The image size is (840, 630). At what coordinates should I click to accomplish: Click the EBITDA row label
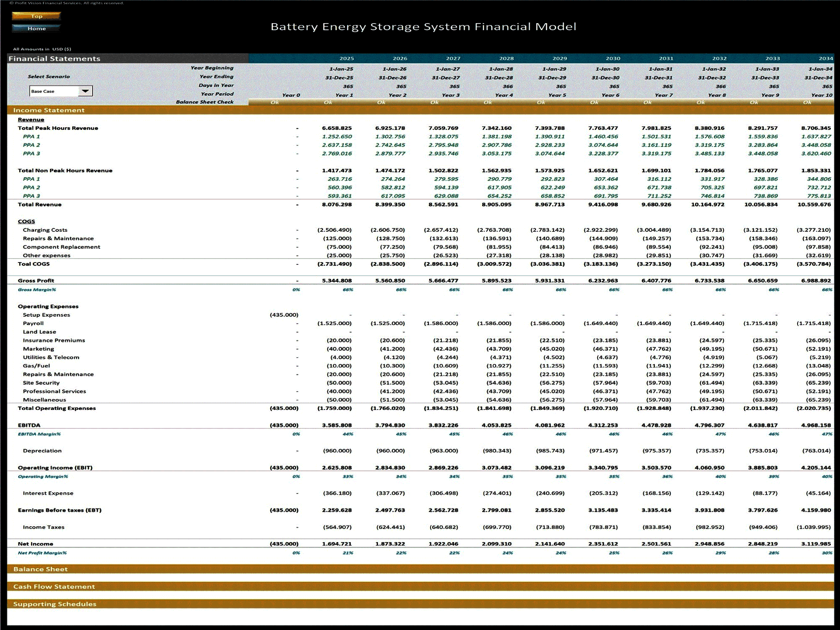[29, 425]
